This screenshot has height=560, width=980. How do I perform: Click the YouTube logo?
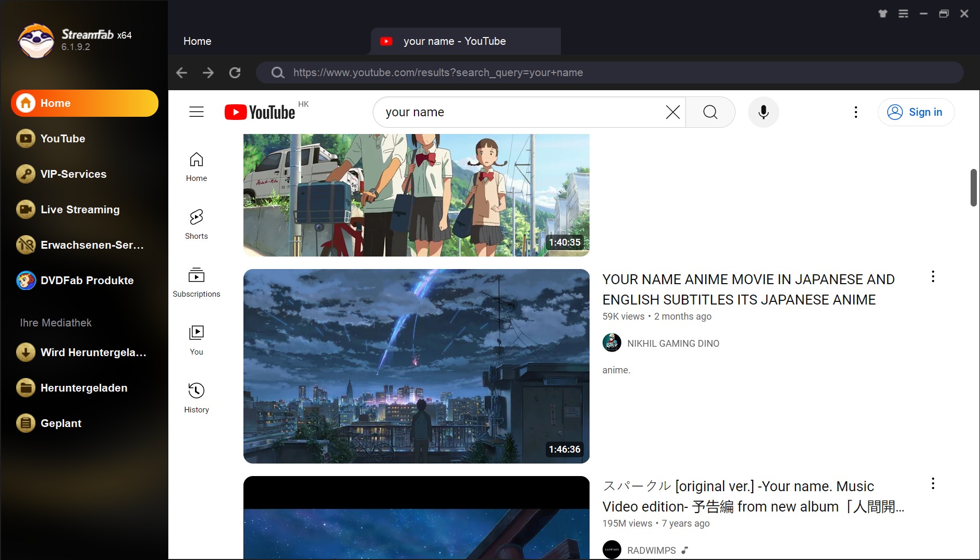(x=260, y=112)
